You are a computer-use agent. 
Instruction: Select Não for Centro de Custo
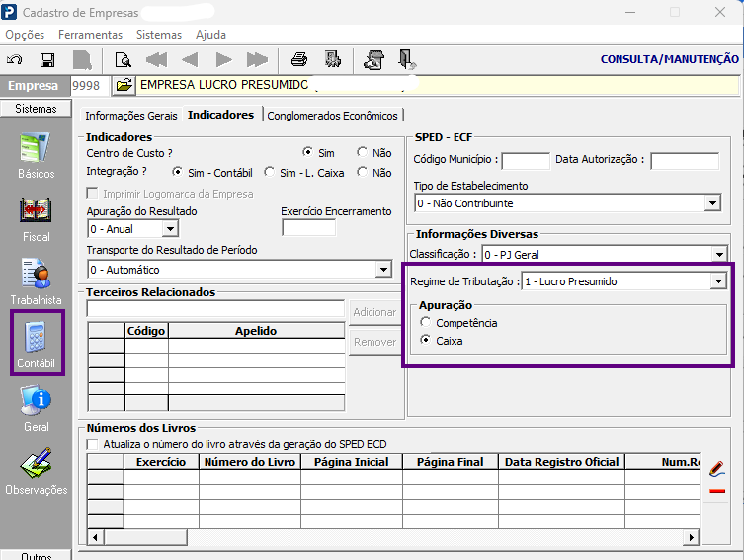coord(362,152)
